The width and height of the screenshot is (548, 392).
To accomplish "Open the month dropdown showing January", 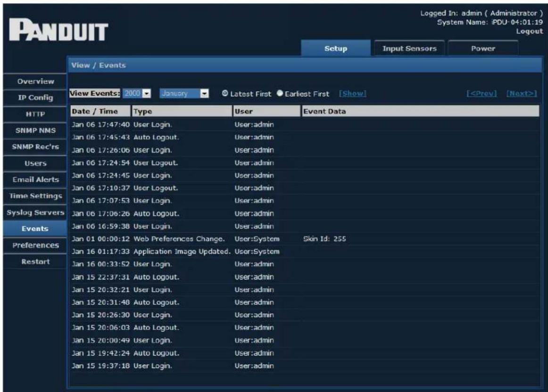I will pos(184,93).
